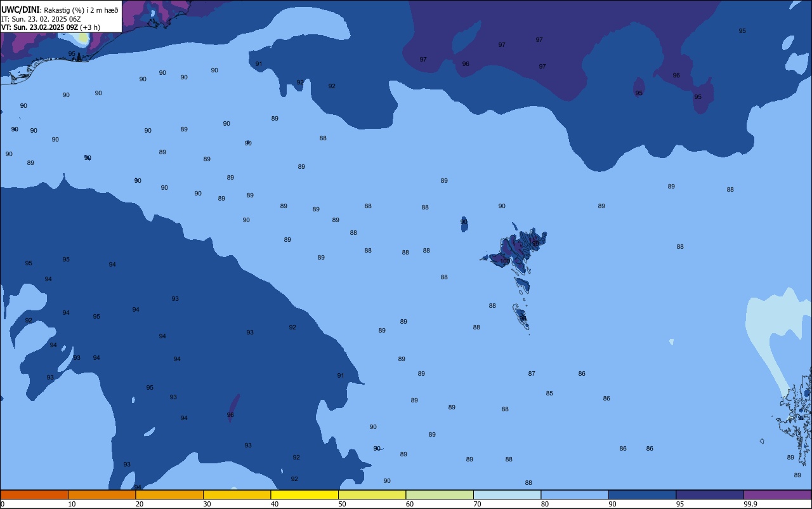Click the 50–60 yellow-green legend swatch
The width and height of the screenshot is (812, 509).
click(372, 494)
